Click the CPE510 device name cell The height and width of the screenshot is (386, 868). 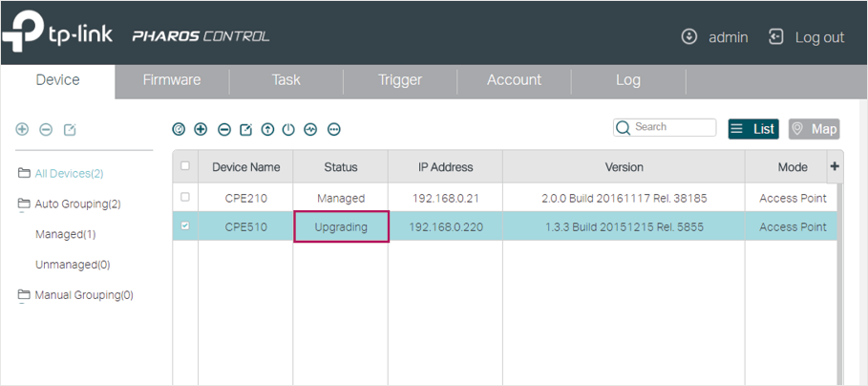[x=245, y=227]
